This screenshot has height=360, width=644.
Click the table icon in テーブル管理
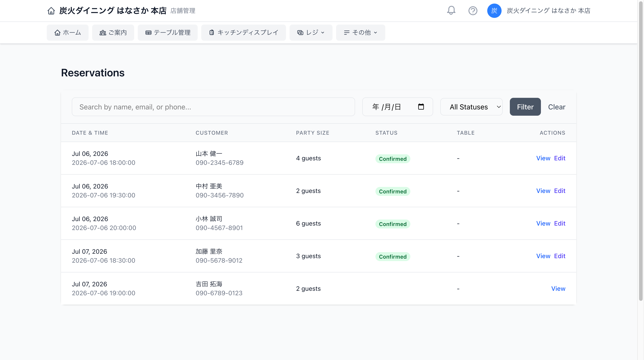[148, 33]
